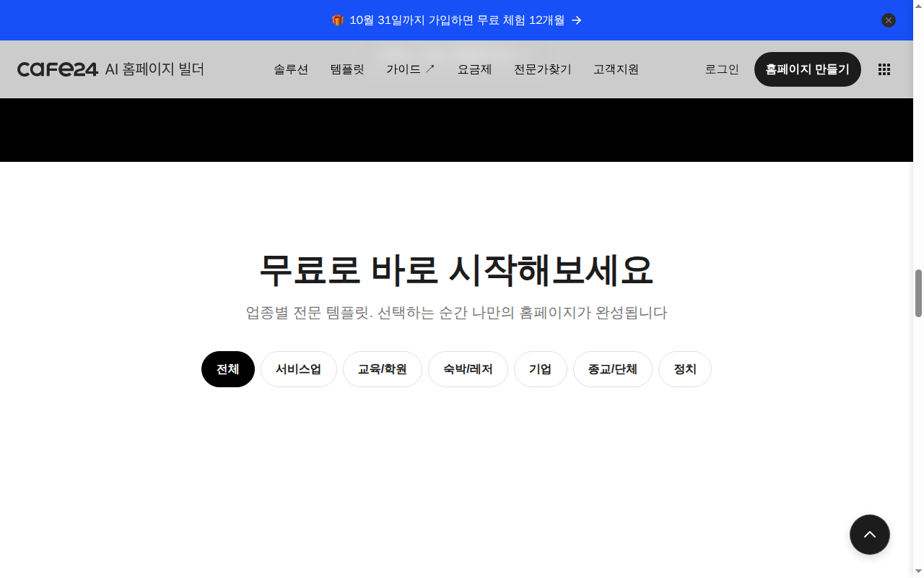This screenshot has height=578, width=924.
Task: Choose the 숙박/레저 category tab
Action: (468, 369)
